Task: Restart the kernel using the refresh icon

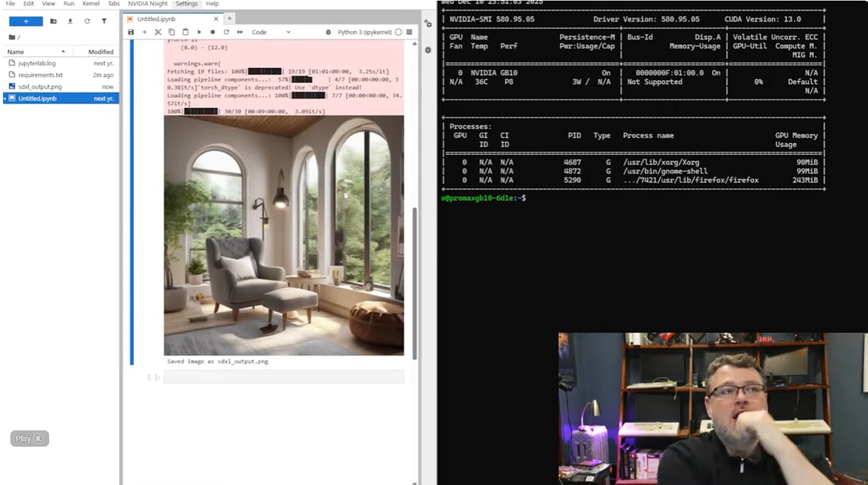Action: pos(226,32)
